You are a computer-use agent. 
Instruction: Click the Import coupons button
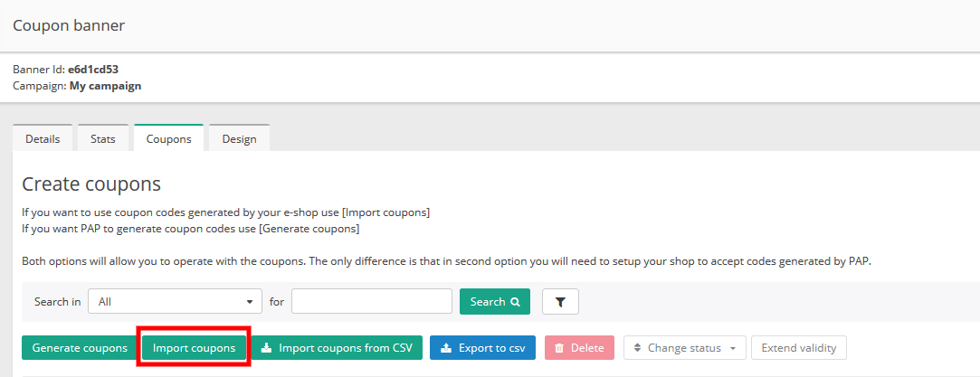tap(194, 348)
